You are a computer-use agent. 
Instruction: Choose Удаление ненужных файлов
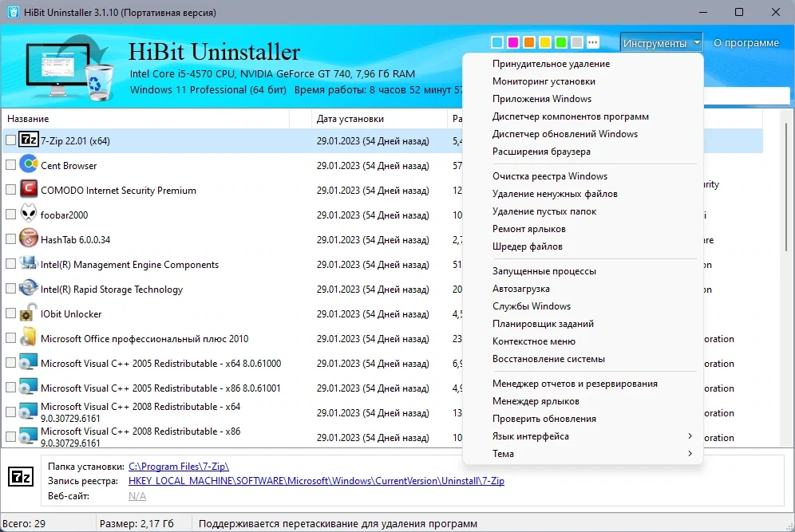pos(555,194)
